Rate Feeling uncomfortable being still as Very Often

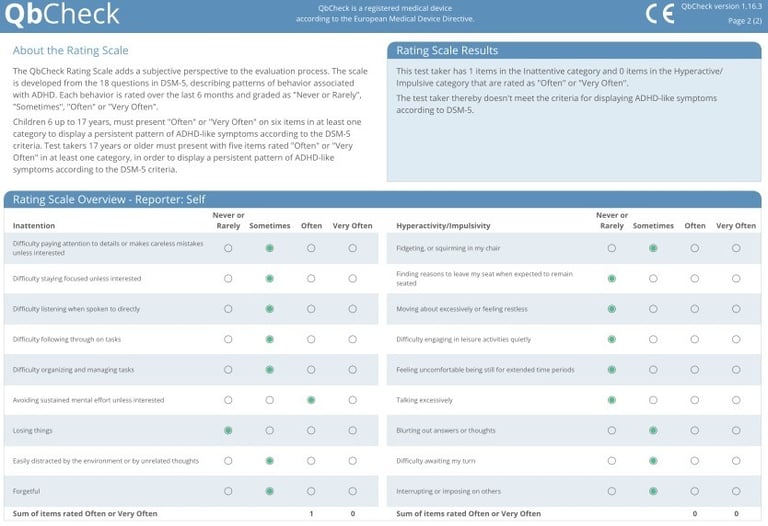[736, 369]
